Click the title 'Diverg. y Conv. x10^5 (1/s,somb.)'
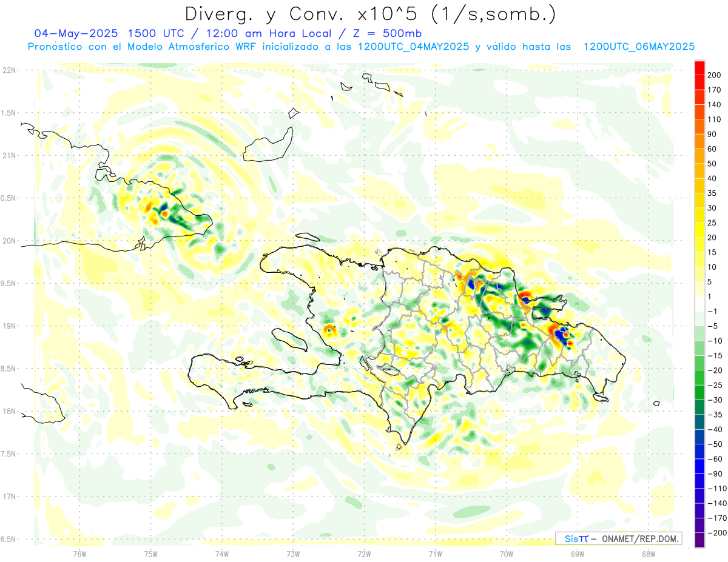Image resolution: width=728 pixels, height=562 pixels. (370, 14)
